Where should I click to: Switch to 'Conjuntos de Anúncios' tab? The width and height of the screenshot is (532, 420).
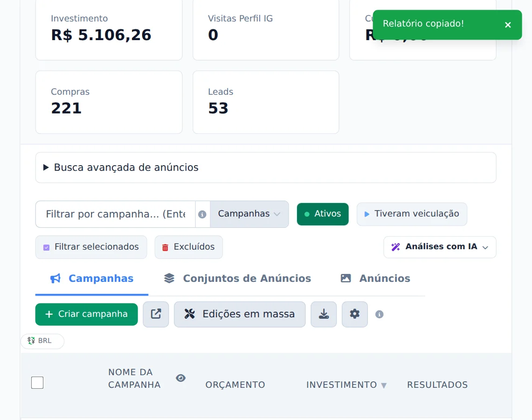tap(237, 279)
